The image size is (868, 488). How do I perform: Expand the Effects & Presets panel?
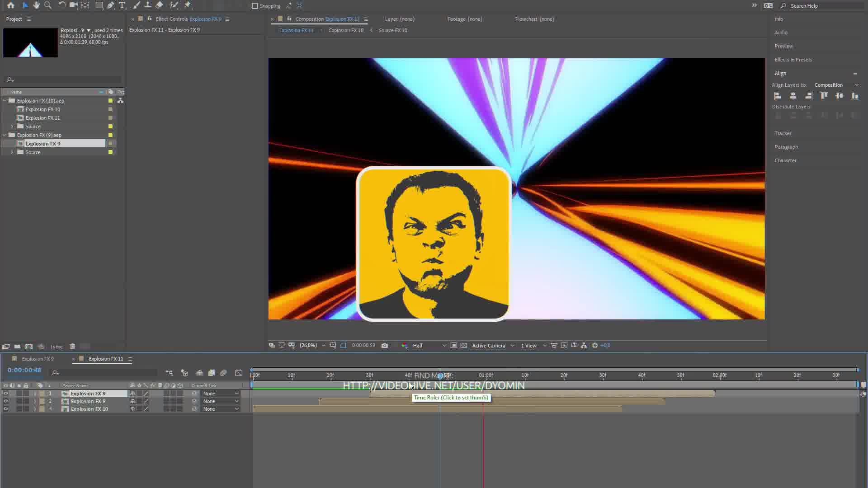pos(793,60)
